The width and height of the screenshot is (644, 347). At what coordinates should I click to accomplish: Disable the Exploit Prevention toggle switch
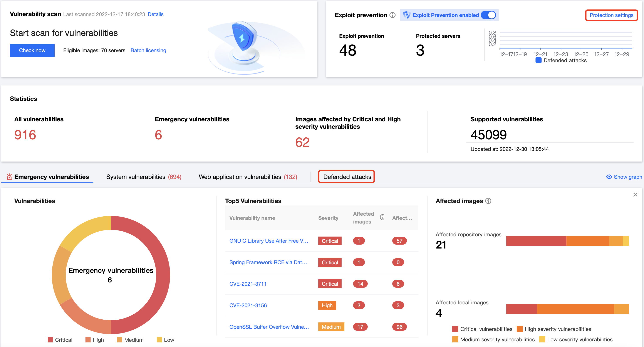(488, 15)
